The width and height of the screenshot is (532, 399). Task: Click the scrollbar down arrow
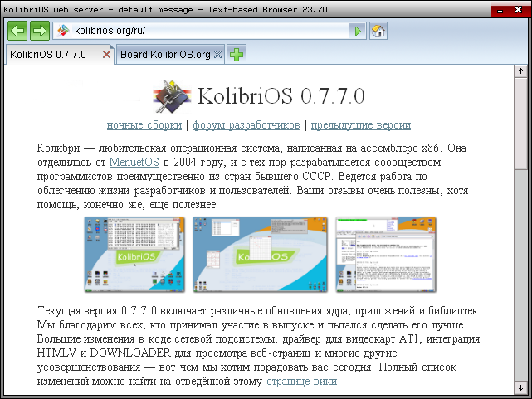(520, 388)
